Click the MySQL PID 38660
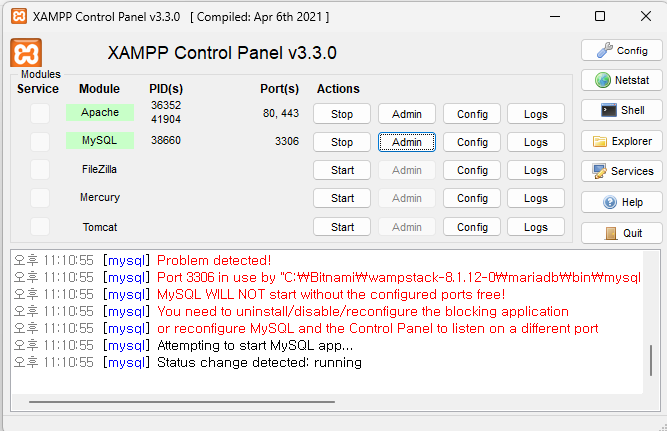Viewport: 667px width, 431px height. point(166,140)
